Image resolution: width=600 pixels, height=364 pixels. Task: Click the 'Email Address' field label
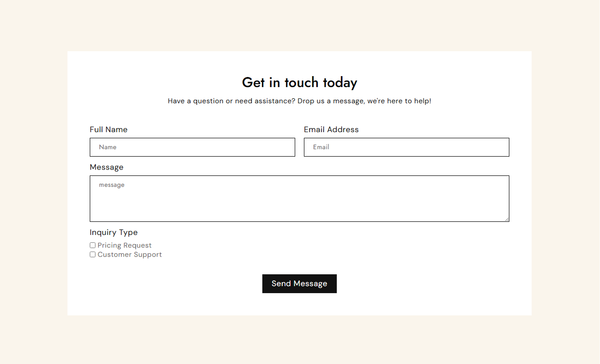point(331,129)
